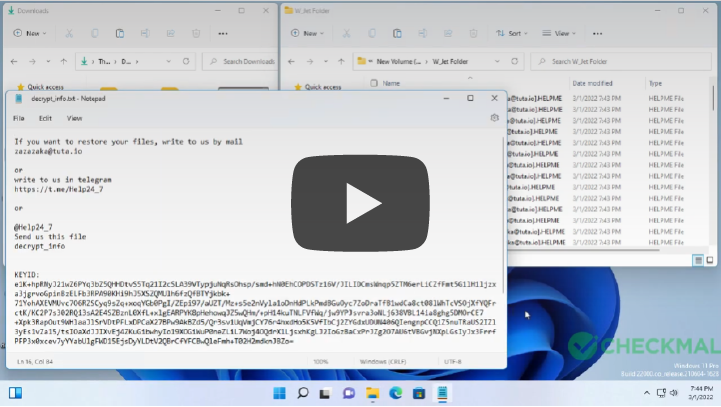Open Windows Start menu

[279, 393]
